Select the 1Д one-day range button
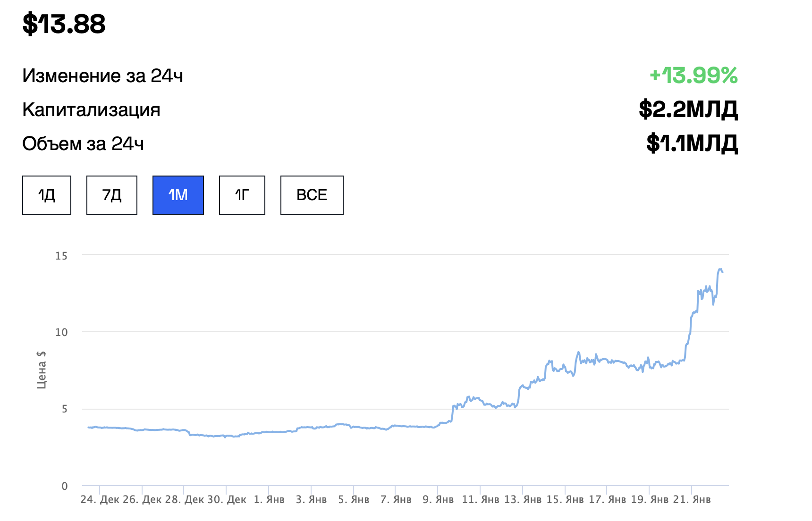The width and height of the screenshot is (812, 521). (x=47, y=195)
